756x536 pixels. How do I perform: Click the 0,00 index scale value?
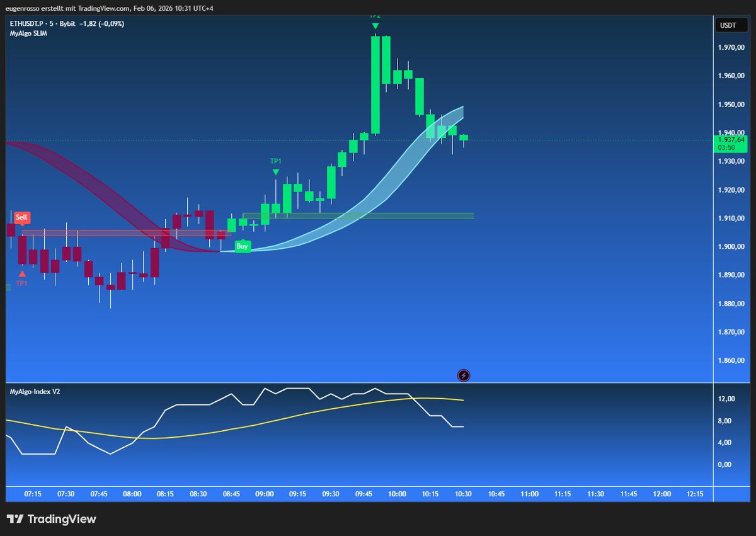[x=724, y=465]
